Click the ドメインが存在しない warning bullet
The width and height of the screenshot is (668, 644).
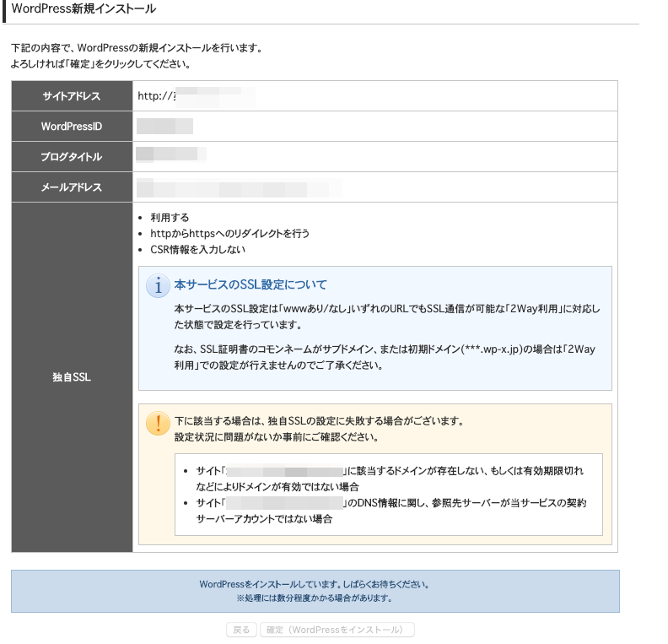tap(390, 479)
